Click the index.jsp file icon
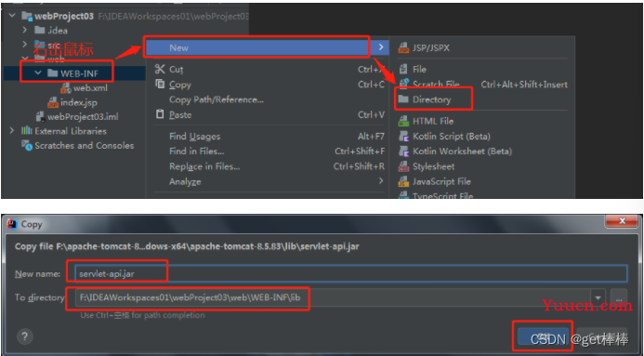644x356 pixels. pyautogui.click(x=53, y=102)
